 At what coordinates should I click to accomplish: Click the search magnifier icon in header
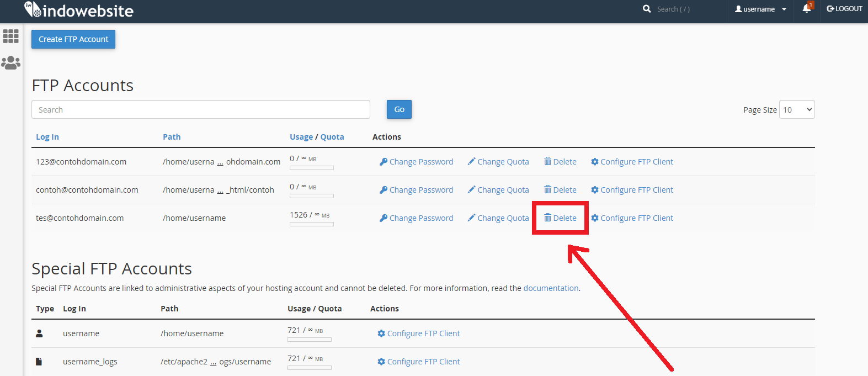pyautogui.click(x=647, y=9)
